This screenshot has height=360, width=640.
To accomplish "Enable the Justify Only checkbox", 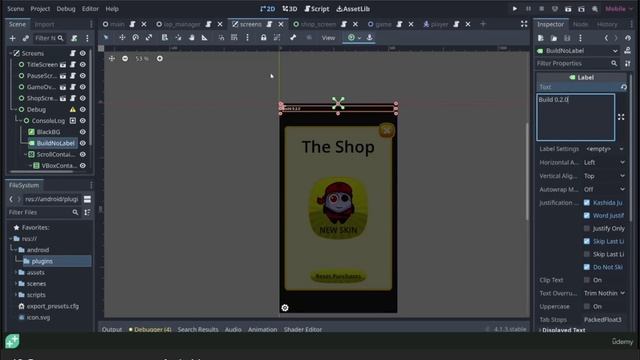I will click(587, 229).
